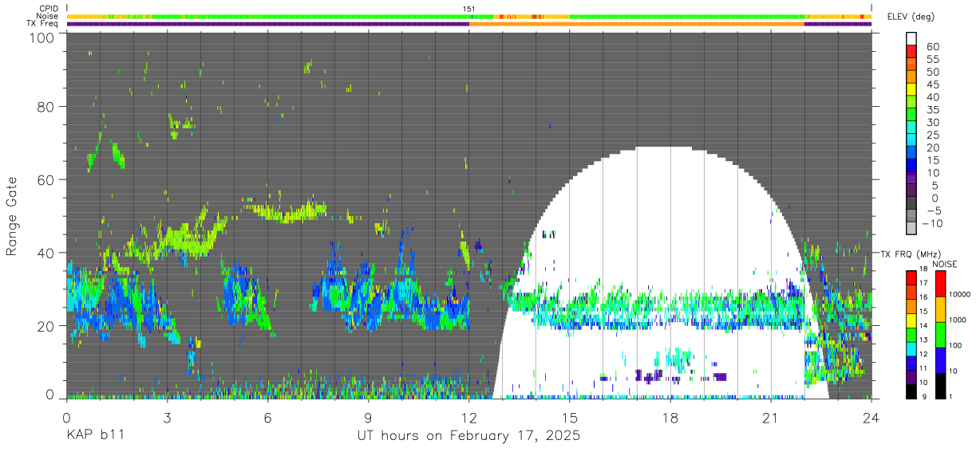Pick the blue segment of NOISE color bar
The height and width of the screenshot is (452, 980).
pos(941,359)
